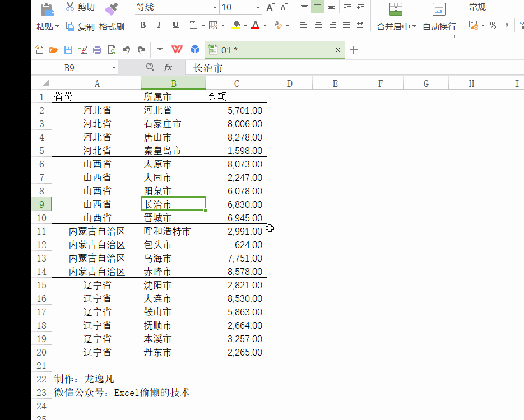Apply bold formatting to the selection
Viewport: 524px width, 420px height.
[142, 25]
